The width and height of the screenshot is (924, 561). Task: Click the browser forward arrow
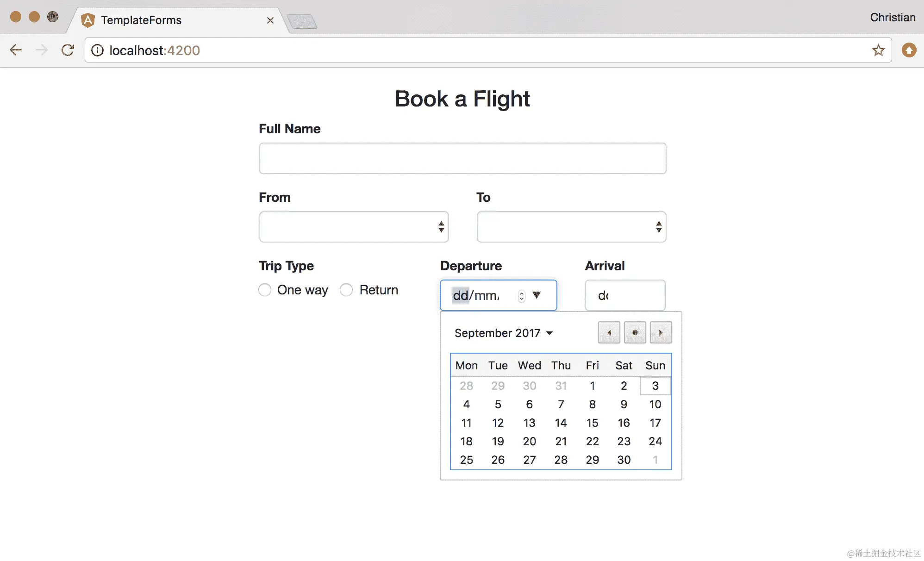[42, 50]
